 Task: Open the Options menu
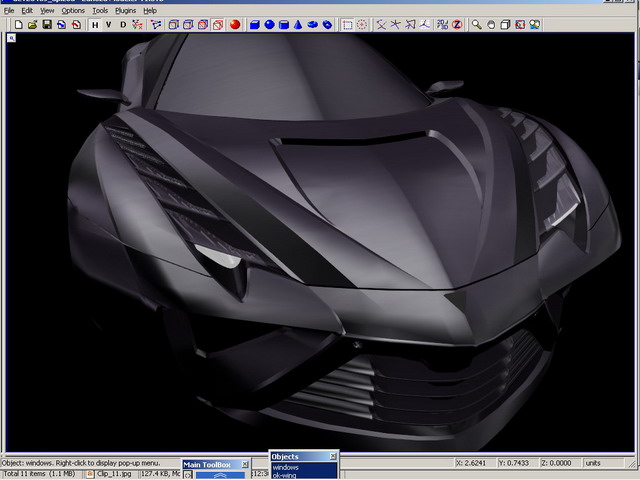click(73, 11)
